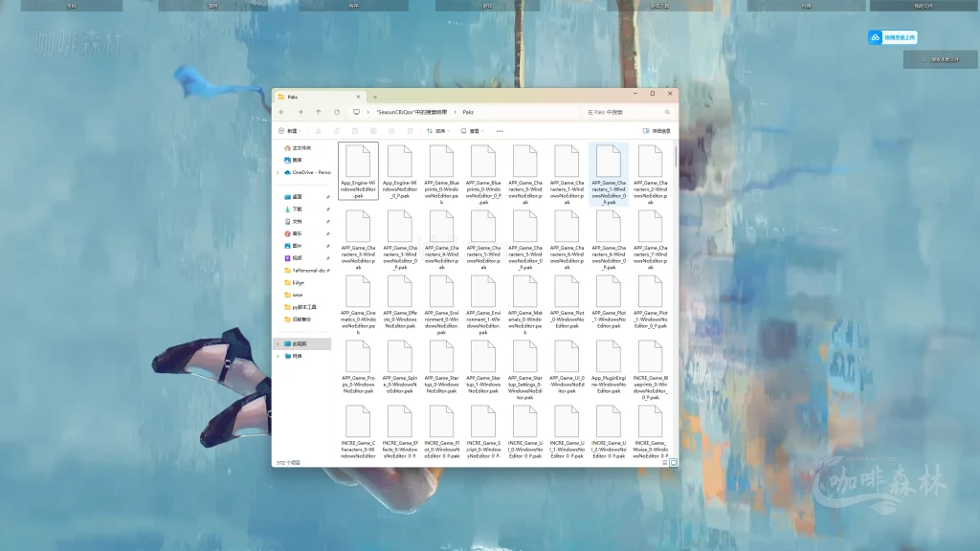Switch to details list view in status bar

(665, 462)
